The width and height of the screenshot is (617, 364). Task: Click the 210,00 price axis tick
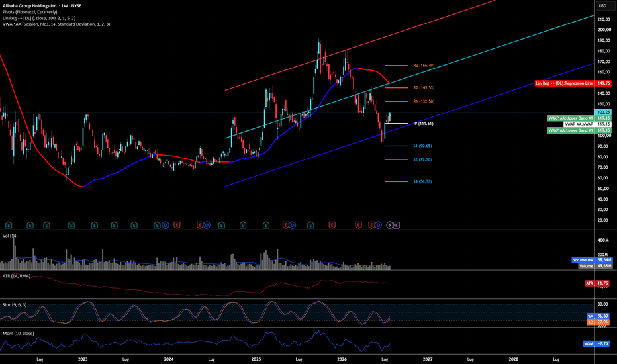(x=604, y=19)
